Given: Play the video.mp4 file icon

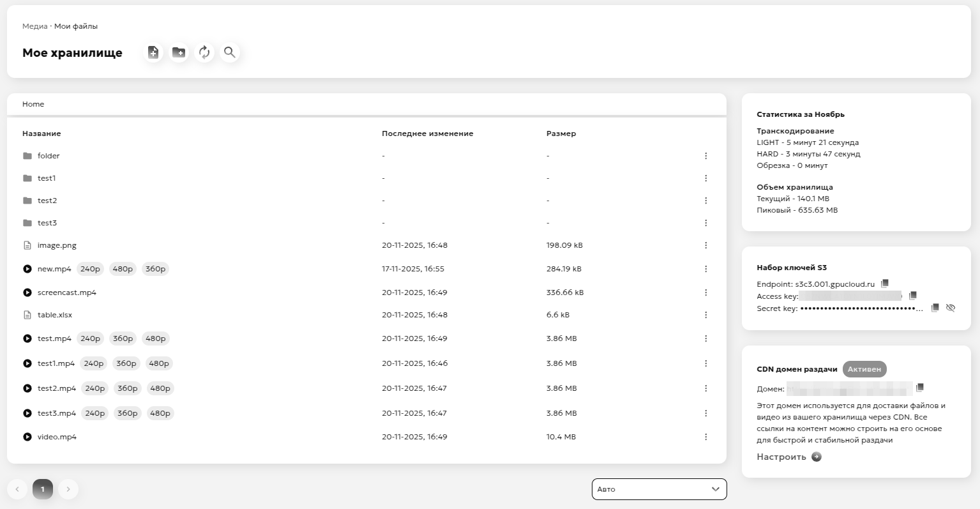Looking at the screenshot, I should tap(27, 437).
